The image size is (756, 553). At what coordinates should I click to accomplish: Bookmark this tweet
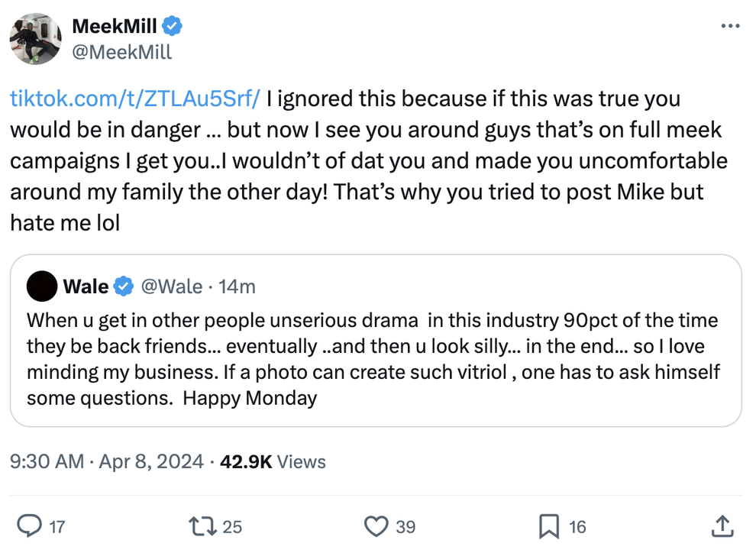(x=548, y=526)
